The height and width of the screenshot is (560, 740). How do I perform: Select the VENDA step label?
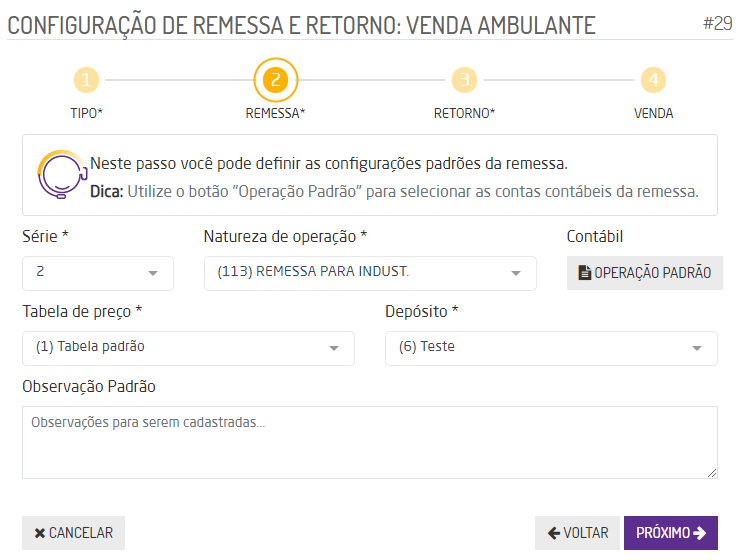tap(653, 113)
